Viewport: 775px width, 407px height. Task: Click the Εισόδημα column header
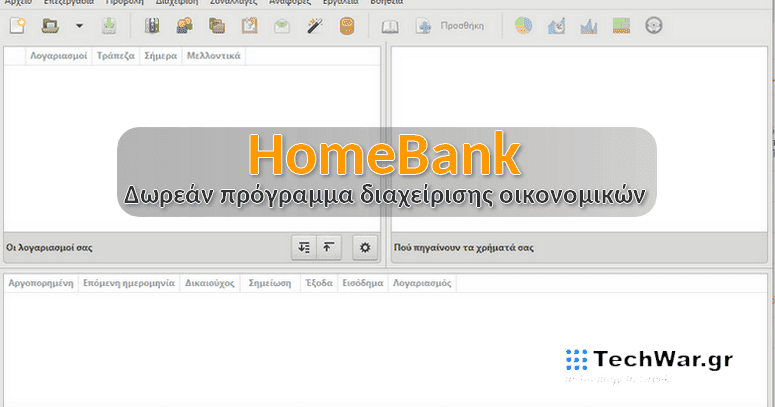pyautogui.click(x=363, y=283)
